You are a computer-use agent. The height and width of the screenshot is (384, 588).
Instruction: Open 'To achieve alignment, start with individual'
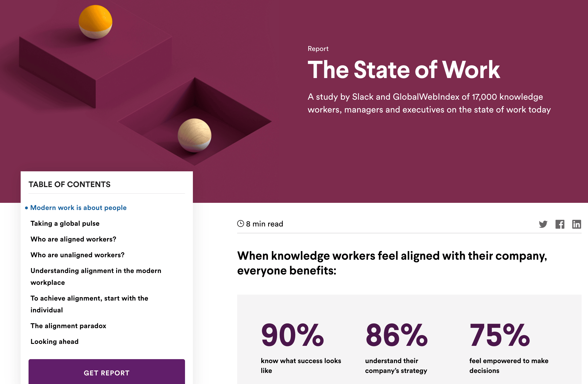[x=89, y=304]
